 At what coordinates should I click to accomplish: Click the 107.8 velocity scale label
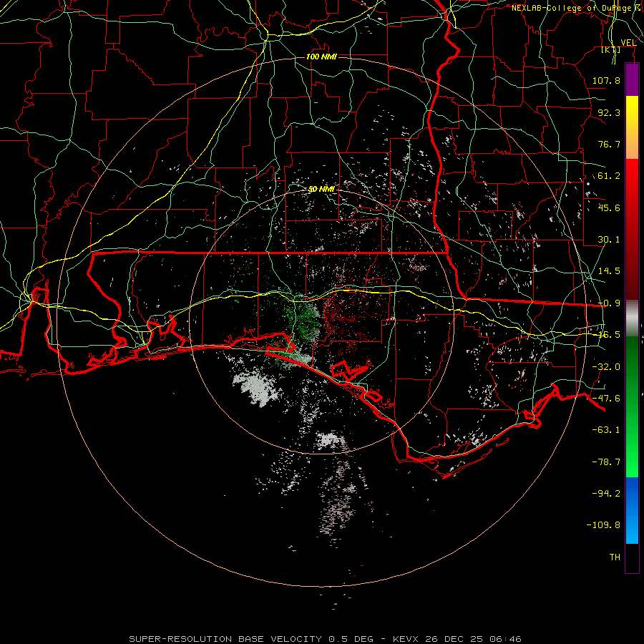tap(606, 80)
